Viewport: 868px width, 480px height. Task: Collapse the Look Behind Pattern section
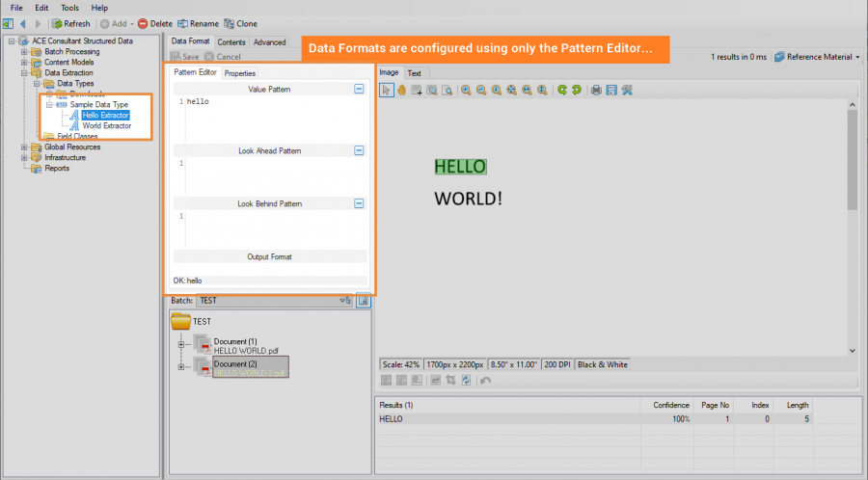[359, 203]
